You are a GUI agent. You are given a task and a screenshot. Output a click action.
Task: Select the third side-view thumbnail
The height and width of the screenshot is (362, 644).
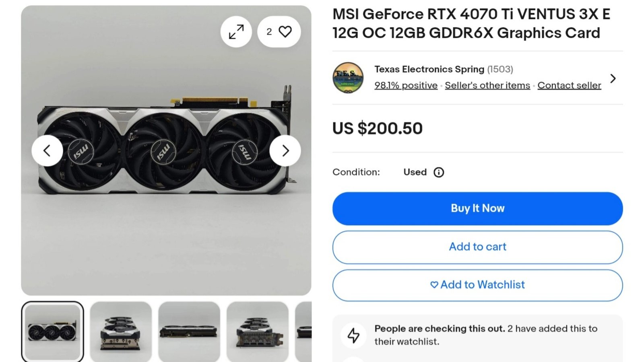189,332
